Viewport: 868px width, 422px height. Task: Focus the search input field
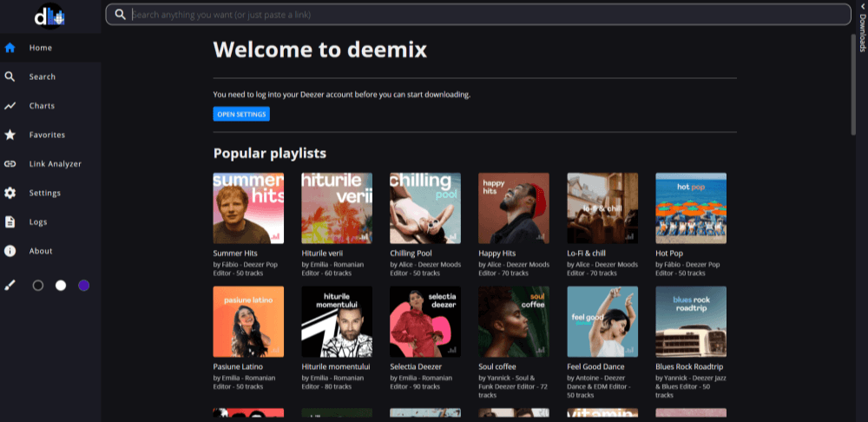point(486,15)
